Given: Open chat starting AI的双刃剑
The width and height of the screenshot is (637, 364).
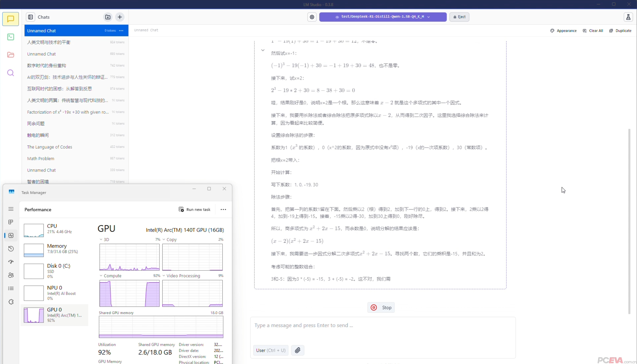Looking at the screenshot, I should (x=76, y=77).
